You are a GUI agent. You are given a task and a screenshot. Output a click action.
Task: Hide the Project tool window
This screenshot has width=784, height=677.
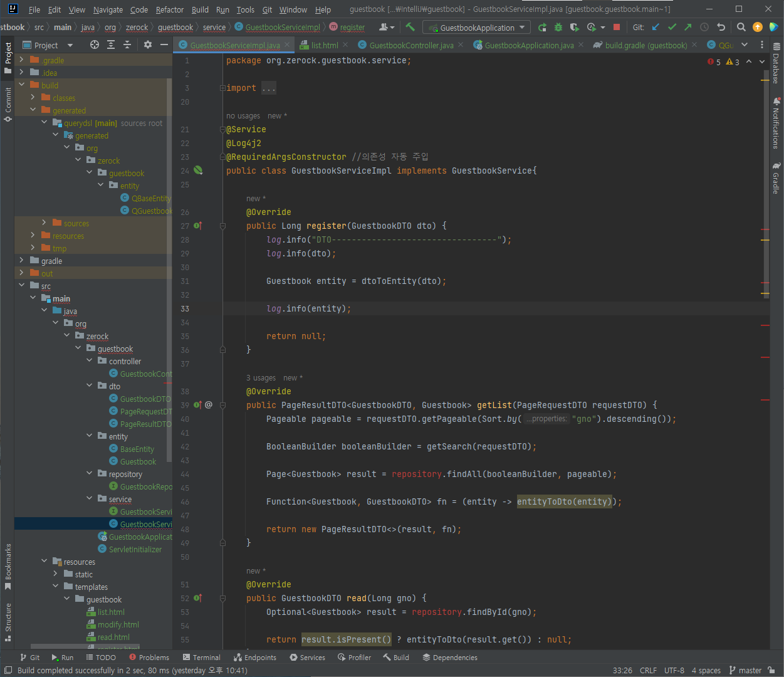click(164, 45)
